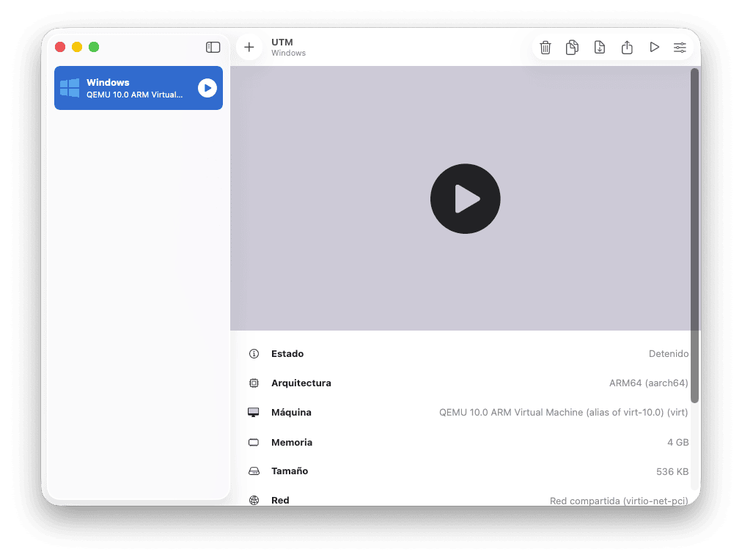This screenshot has height=560, width=742.
Task: Click the Estado info icon
Action: click(x=254, y=354)
